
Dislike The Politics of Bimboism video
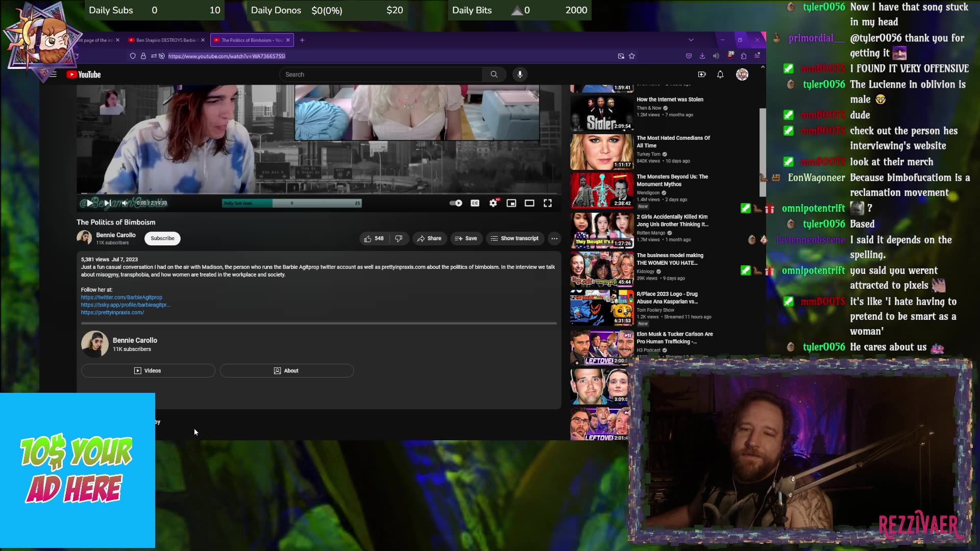click(399, 238)
